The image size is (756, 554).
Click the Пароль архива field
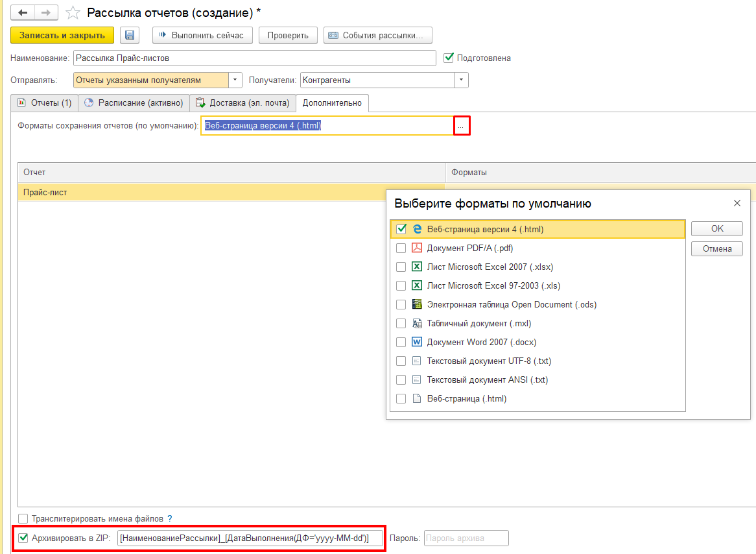click(466, 538)
